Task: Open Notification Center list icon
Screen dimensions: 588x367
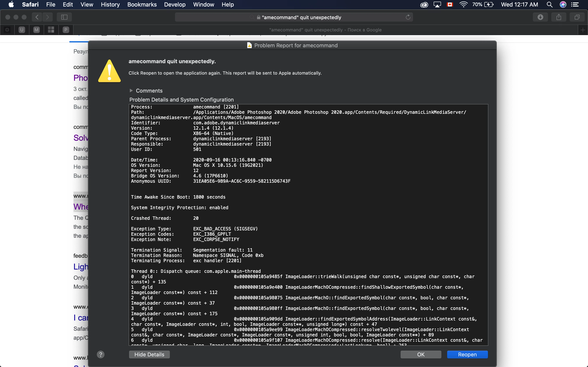Action: [x=575, y=4]
